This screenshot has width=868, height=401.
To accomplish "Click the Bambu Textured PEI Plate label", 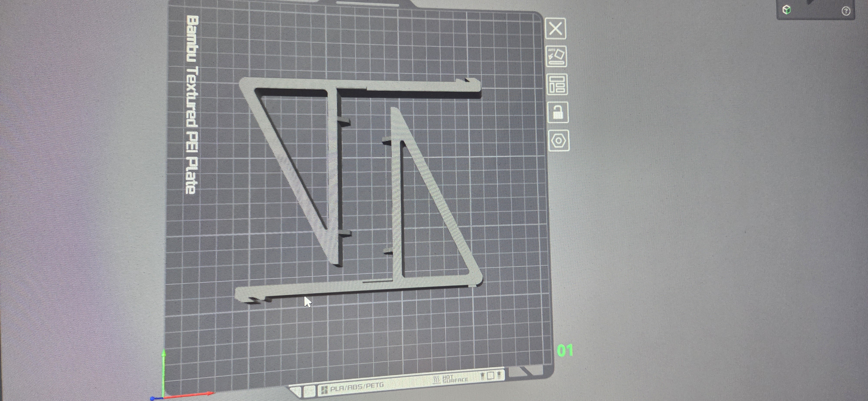I will [x=192, y=105].
